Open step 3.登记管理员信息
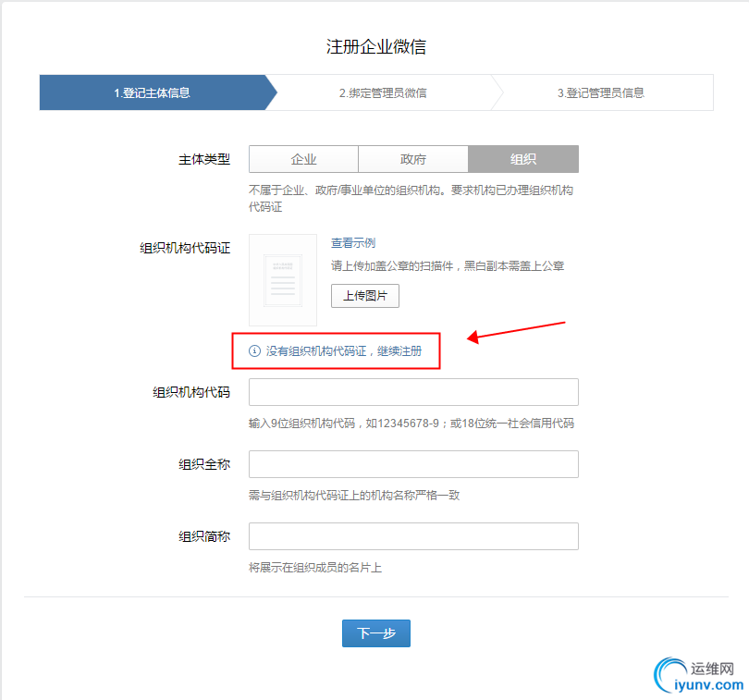 (x=601, y=92)
